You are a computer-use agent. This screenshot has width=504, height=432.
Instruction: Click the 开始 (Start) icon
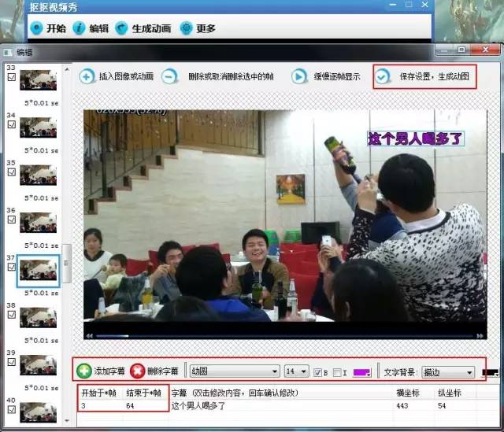pos(36,28)
